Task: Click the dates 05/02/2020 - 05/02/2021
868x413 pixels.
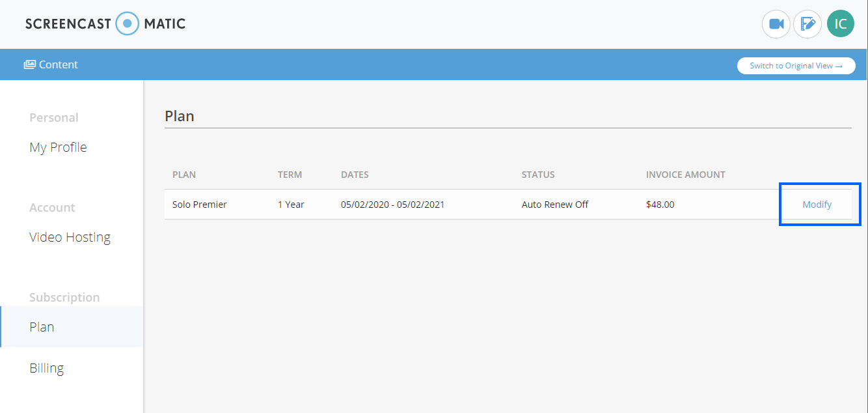Action: pyautogui.click(x=393, y=205)
